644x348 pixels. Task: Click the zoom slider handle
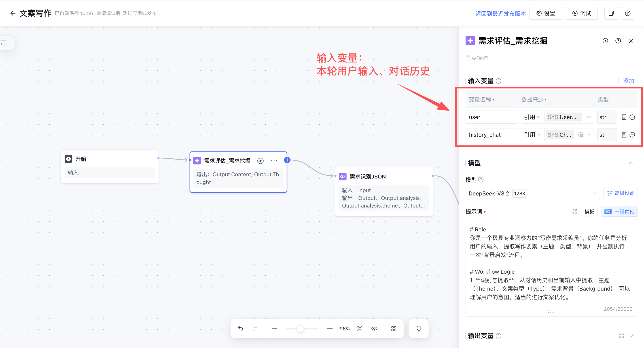[x=300, y=329]
